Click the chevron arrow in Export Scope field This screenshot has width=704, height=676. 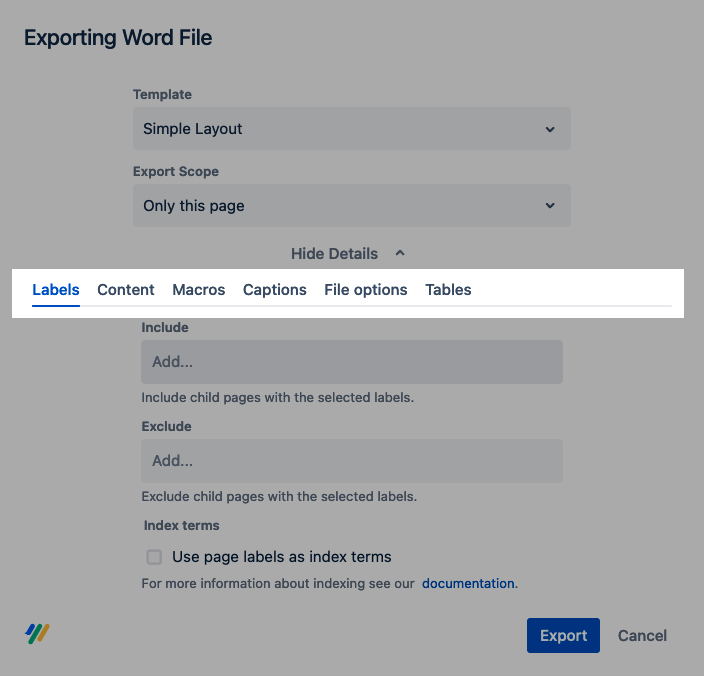click(x=550, y=206)
